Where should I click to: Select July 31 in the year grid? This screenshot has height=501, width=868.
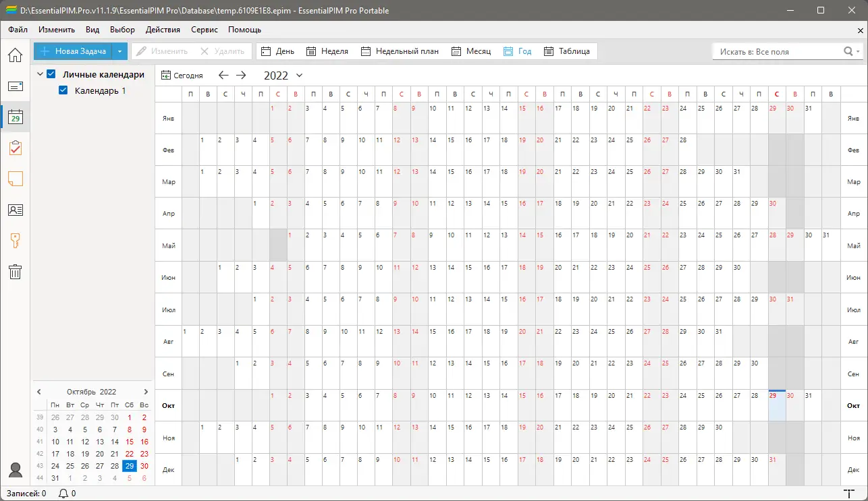point(794,310)
